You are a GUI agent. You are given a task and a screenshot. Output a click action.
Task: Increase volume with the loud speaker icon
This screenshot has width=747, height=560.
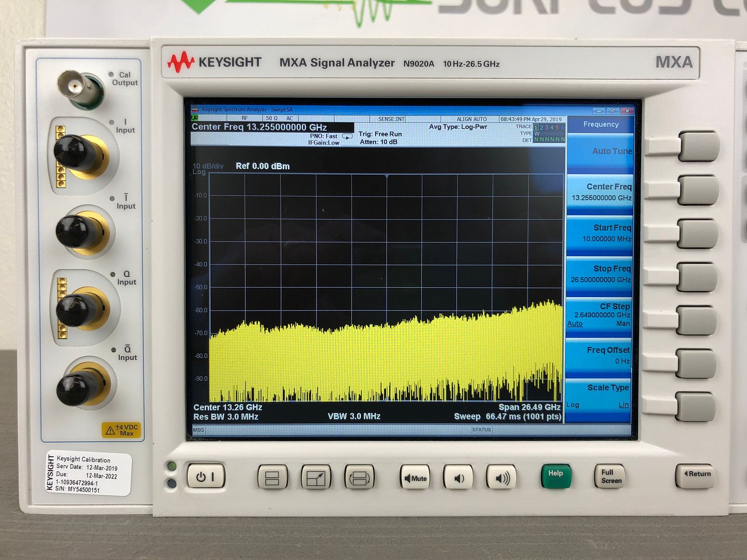(502, 478)
